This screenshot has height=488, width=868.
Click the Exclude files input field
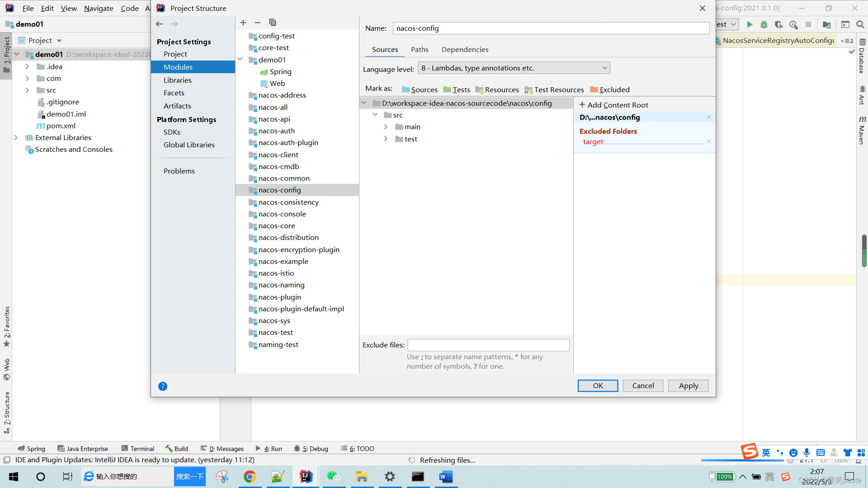(x=488, y=344)
